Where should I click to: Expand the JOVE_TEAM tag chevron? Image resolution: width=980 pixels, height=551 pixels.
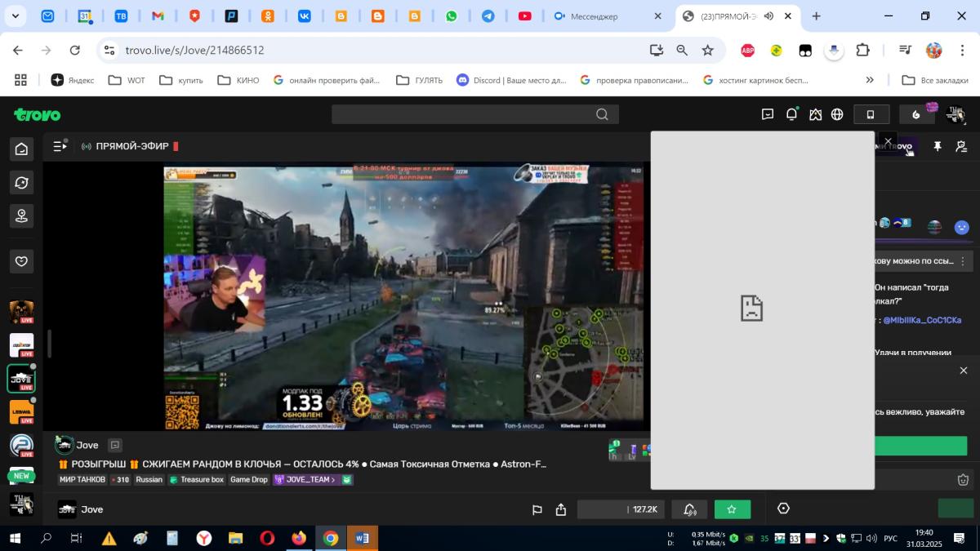[x=333, y=480]
